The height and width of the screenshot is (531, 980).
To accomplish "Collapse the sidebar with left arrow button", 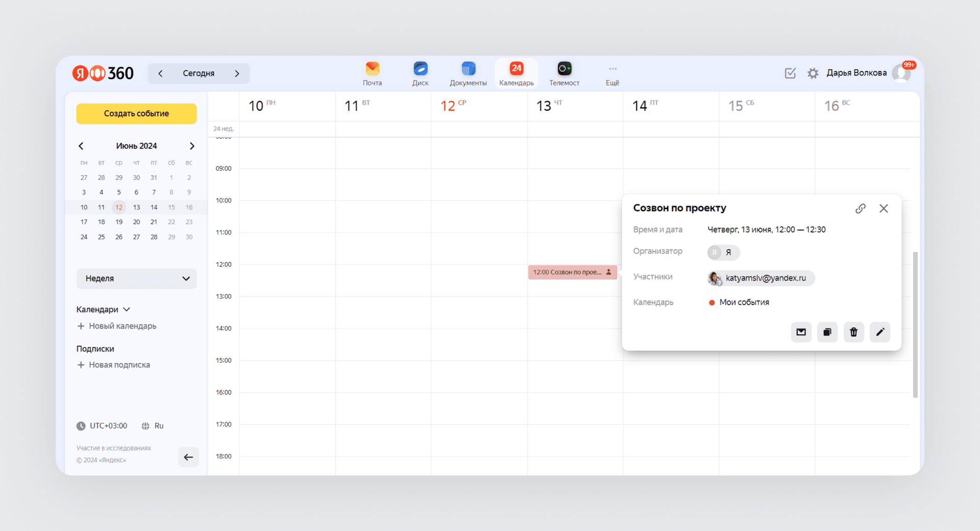I will click(x=188, y=457).
